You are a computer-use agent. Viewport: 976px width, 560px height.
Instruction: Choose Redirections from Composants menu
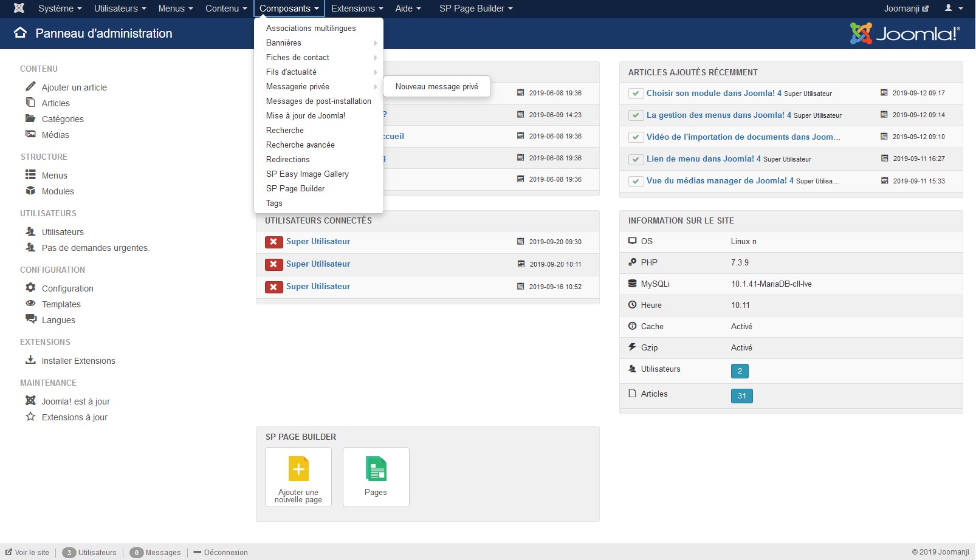coord(318,159)
